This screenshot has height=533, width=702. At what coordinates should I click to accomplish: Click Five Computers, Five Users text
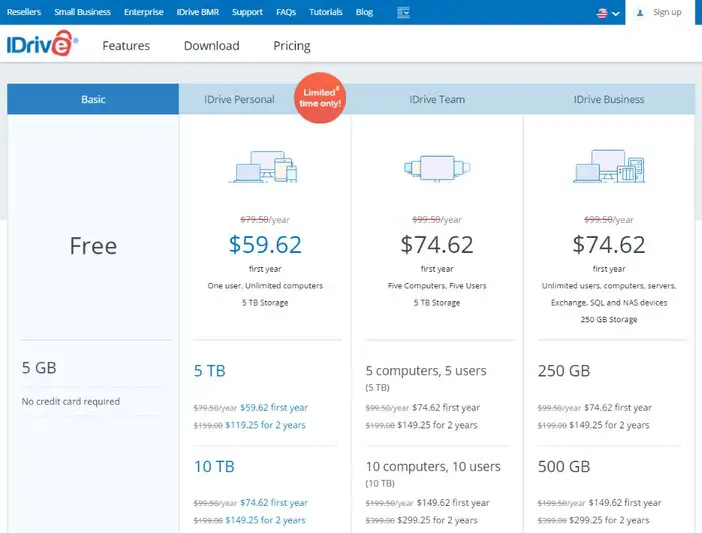[437, 286]
